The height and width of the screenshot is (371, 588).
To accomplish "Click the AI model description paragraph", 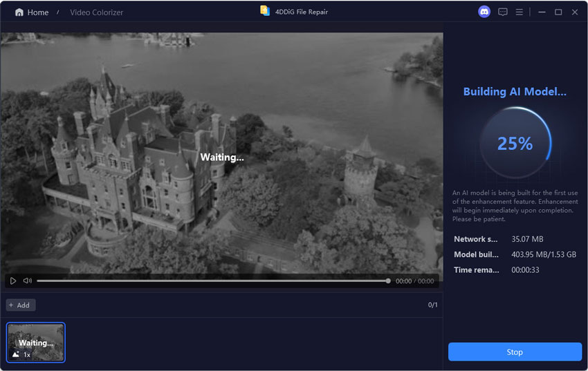I will (x=515, y=206).
